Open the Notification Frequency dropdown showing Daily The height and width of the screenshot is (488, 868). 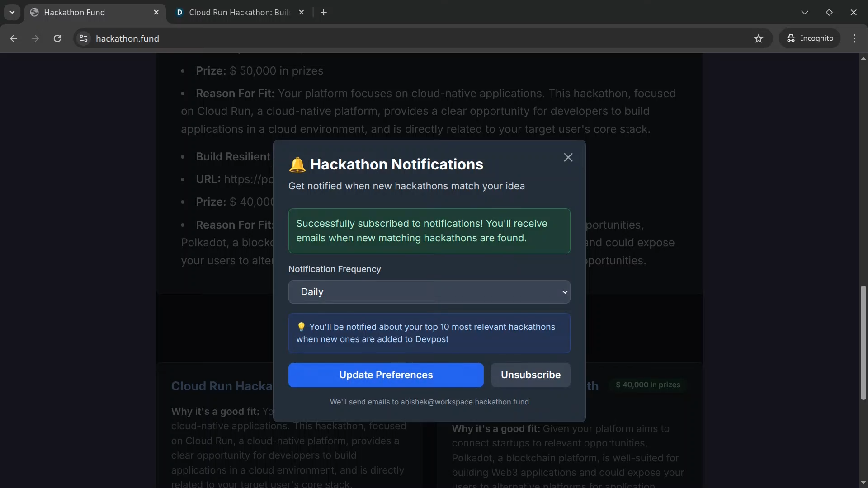pyautogui.click(x=429, y=292)
